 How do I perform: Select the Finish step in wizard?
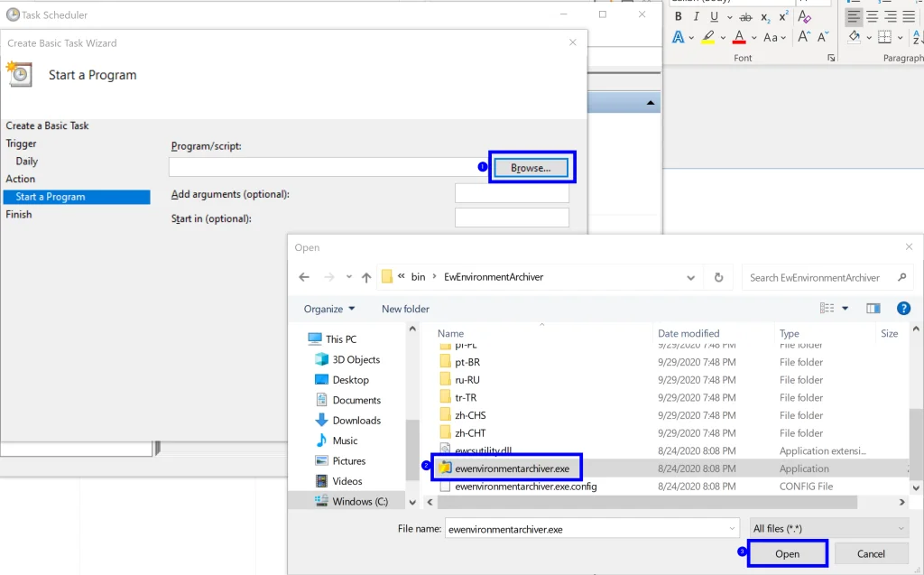tap(19, 214)
